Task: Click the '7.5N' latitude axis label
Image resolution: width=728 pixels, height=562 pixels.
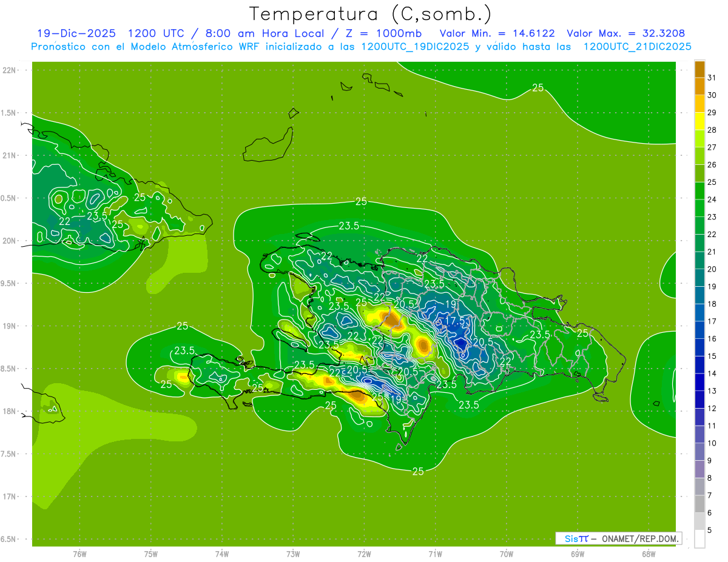Action: 9,453
